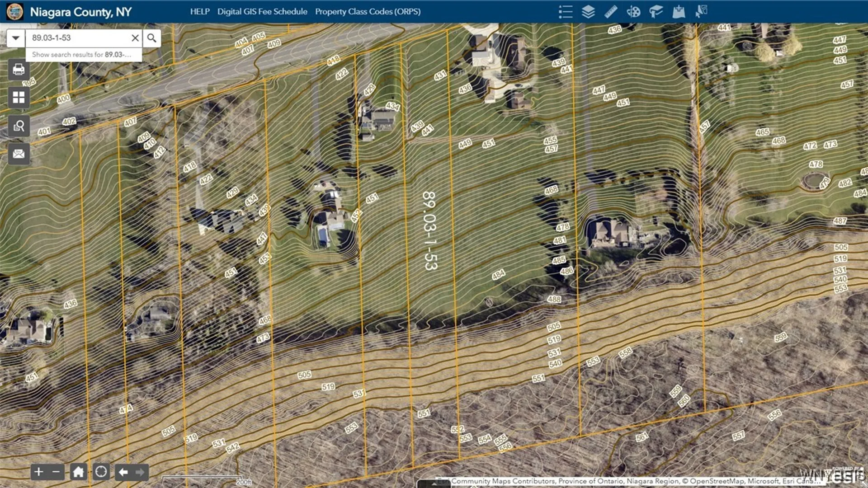The image size is (868, 488).
Task: Open the graduation cap widget
Action: pyautogui.click(x=656, y=12)
